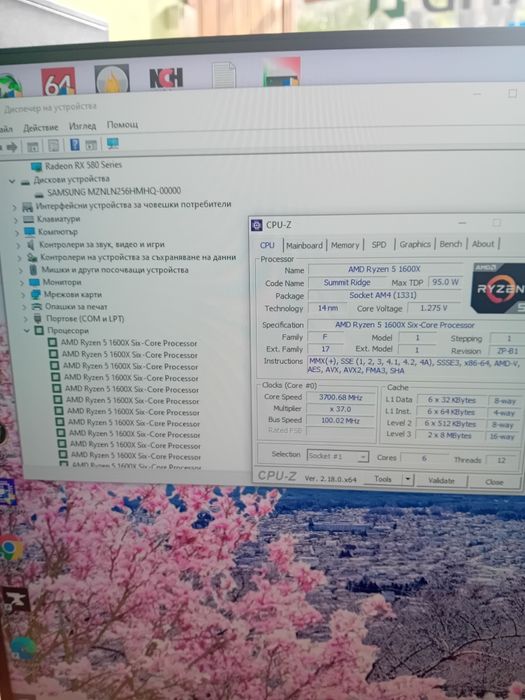Click the Bus Speed value 100.02 MHz

pyautogui.click(x=340, y=421)
